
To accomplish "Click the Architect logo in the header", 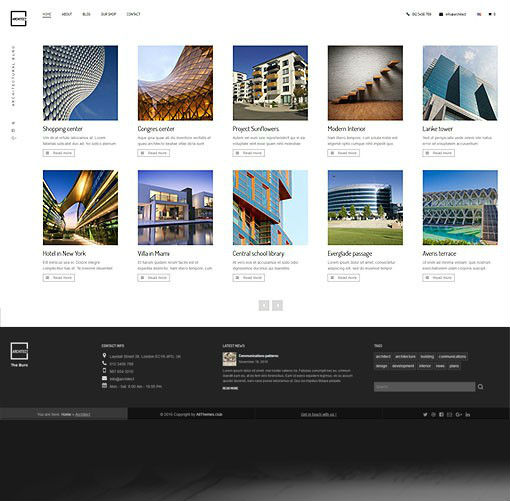I will pos(18,19).
